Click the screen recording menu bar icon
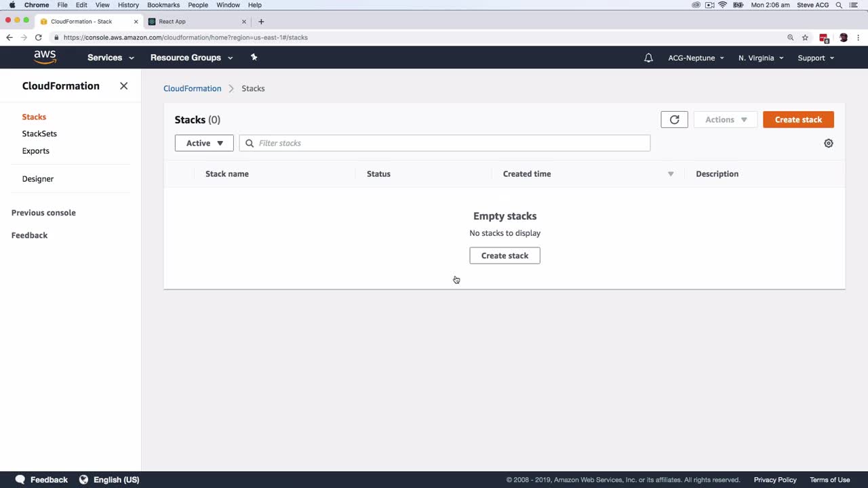 point(710,5)
